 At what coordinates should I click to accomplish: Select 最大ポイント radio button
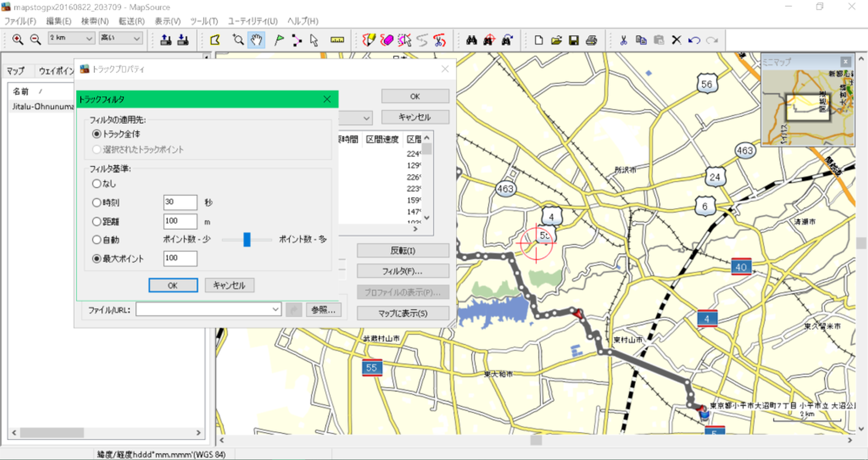[x=96, y=258]
